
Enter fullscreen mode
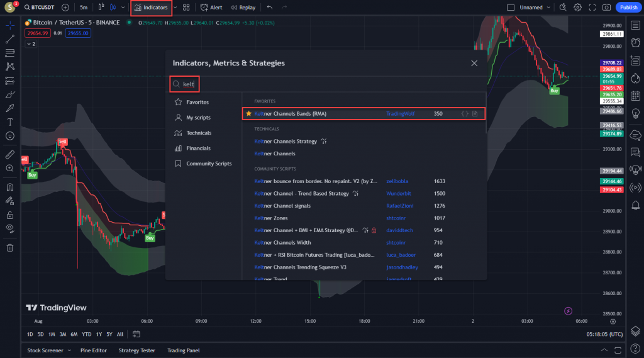tap(592, 8)
